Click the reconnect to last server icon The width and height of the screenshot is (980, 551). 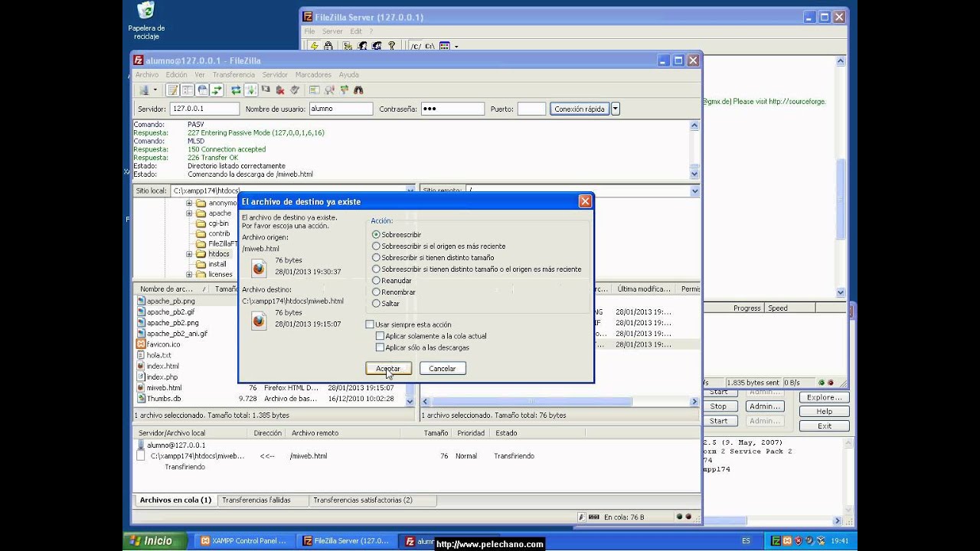(295, 90)
